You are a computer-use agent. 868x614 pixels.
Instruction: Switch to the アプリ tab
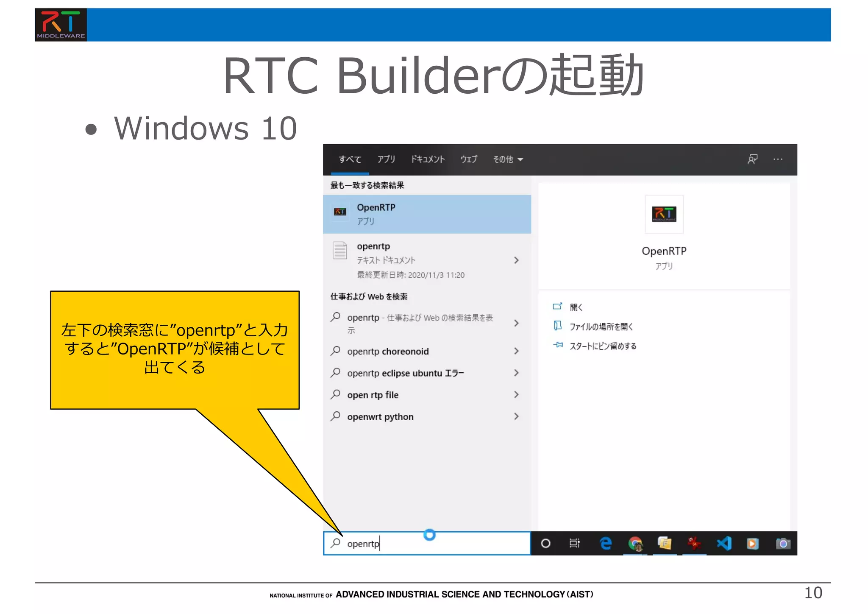click(386, 159)
